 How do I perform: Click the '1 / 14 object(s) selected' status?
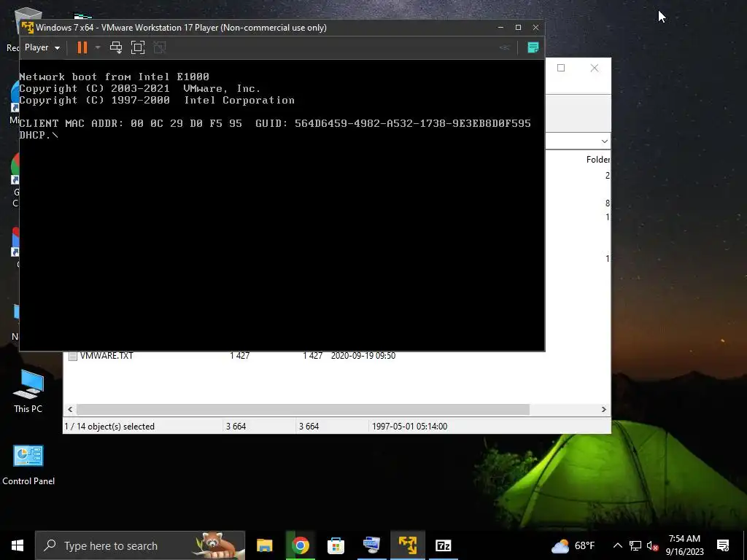point(109,427)
